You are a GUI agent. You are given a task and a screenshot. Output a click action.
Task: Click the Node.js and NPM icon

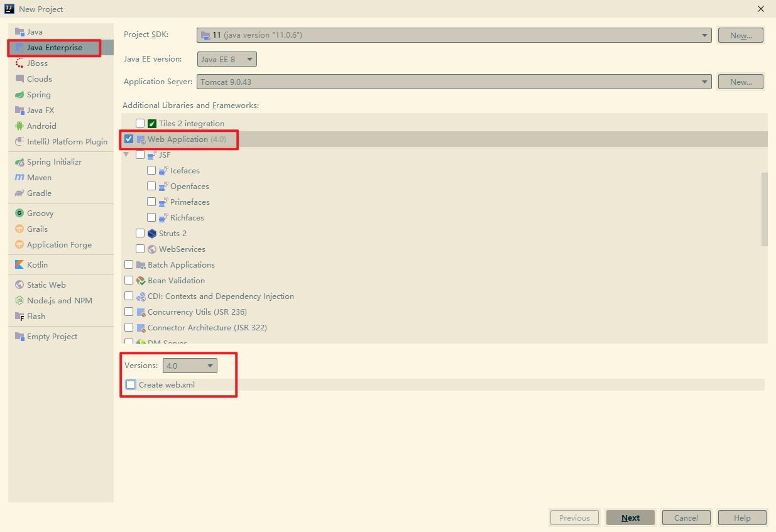point(19,300)
